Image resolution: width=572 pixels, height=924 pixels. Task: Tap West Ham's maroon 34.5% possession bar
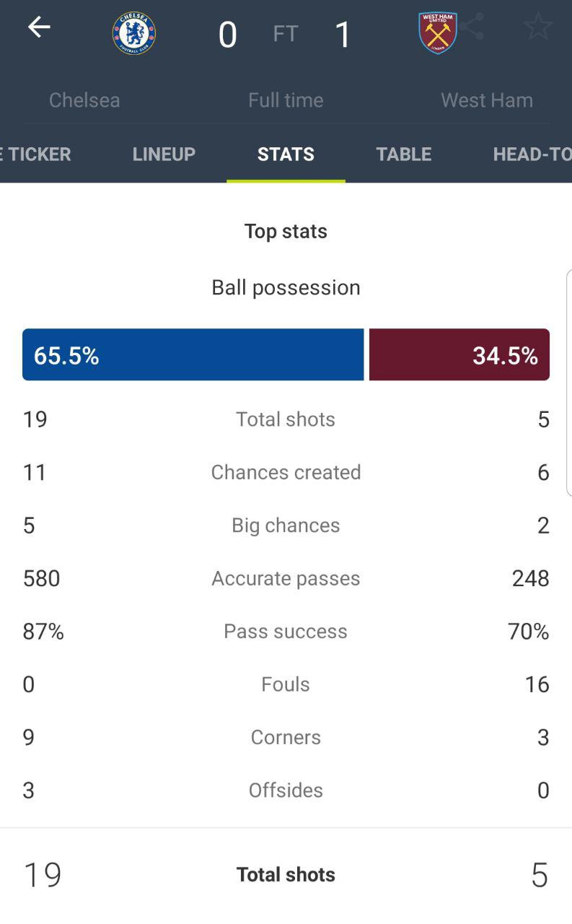(x=459, y=354)
